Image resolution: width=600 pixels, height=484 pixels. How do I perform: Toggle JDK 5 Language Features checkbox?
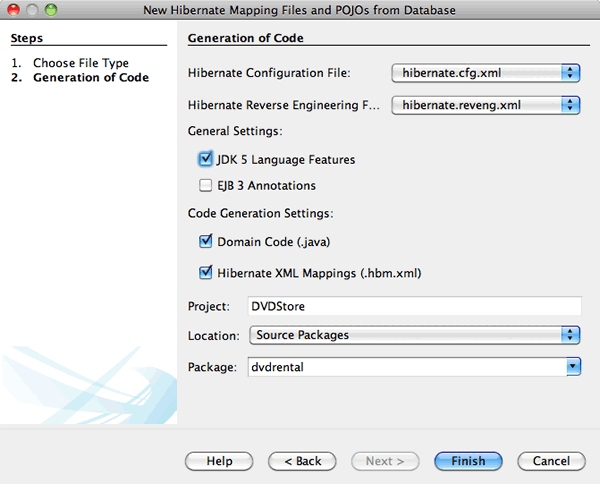tap(206, 159)
